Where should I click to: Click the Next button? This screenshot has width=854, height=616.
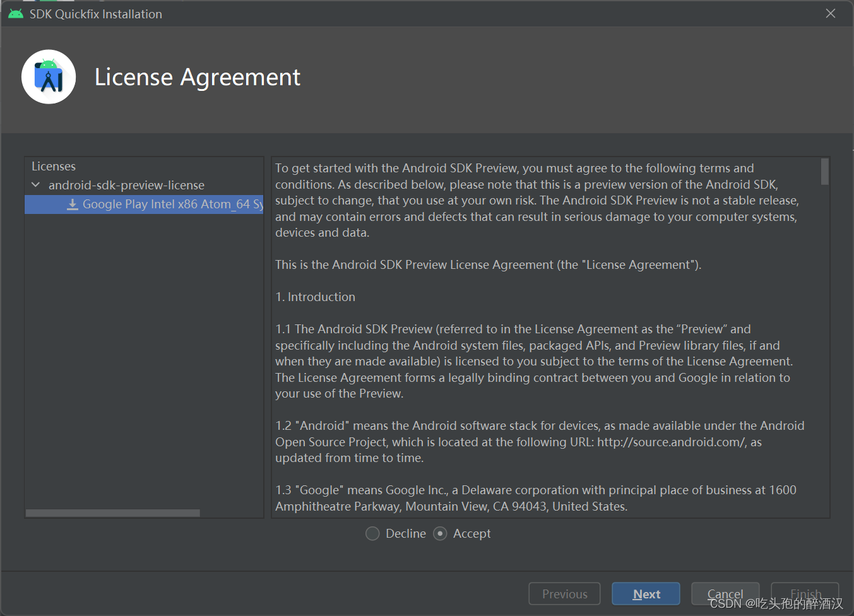[646, 594]
